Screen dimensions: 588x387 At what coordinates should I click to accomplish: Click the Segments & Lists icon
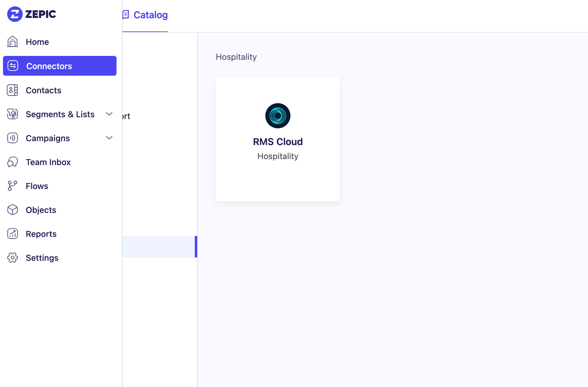(13, 114)
